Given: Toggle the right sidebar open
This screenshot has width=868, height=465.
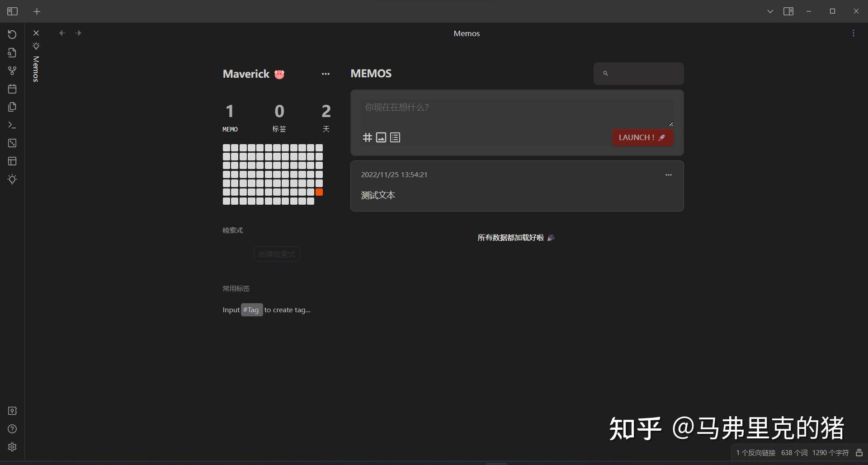Looking at the screenshot, I should (788, 11).
